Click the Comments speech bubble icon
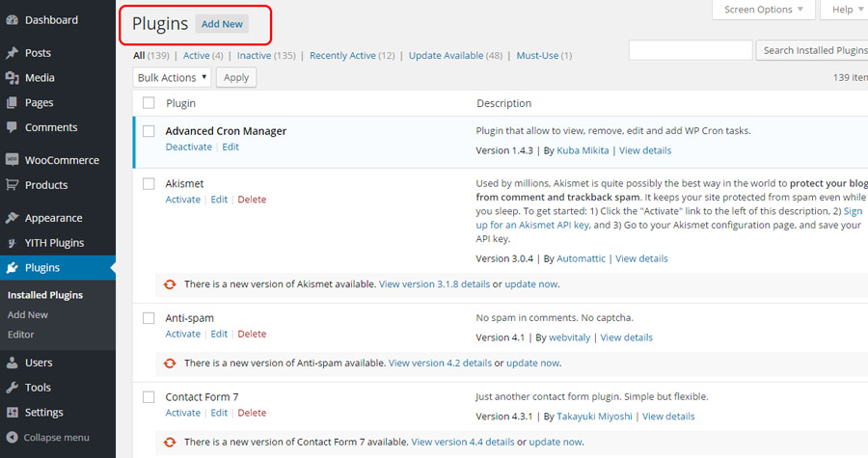The image size is (868, 458). 12,127
